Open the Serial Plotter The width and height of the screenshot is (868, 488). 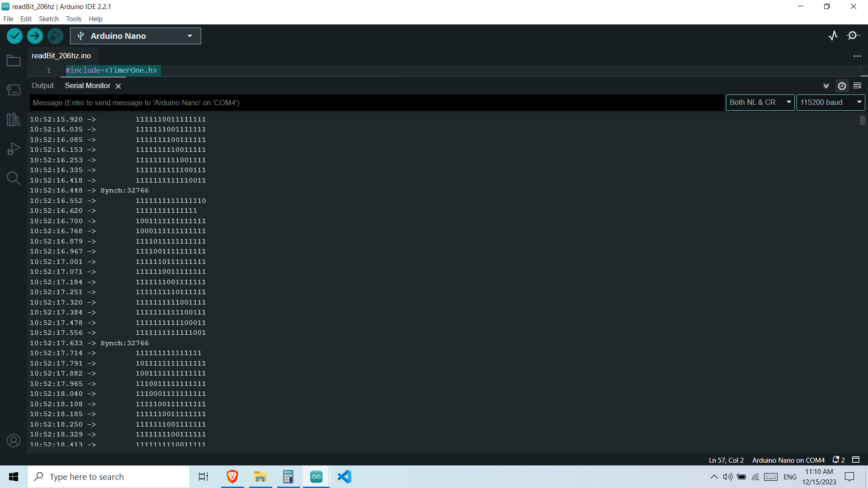coord(834,36)
